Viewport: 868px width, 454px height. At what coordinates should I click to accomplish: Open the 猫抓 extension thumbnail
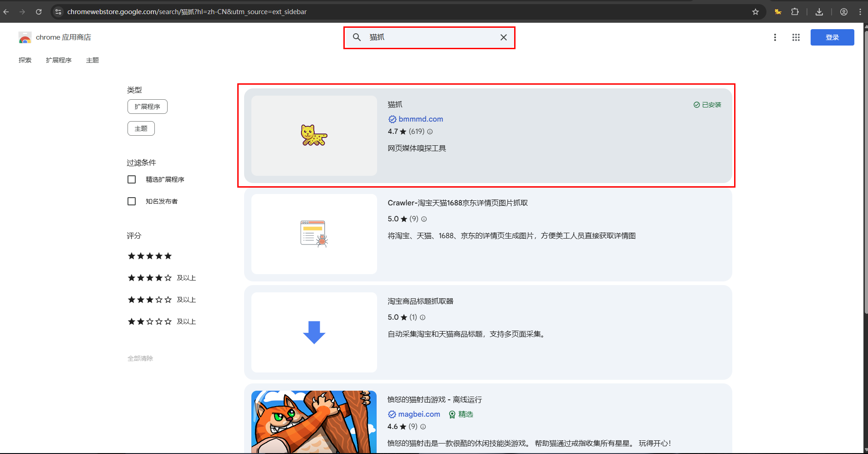pyautogui.click(x=314, y=136)
